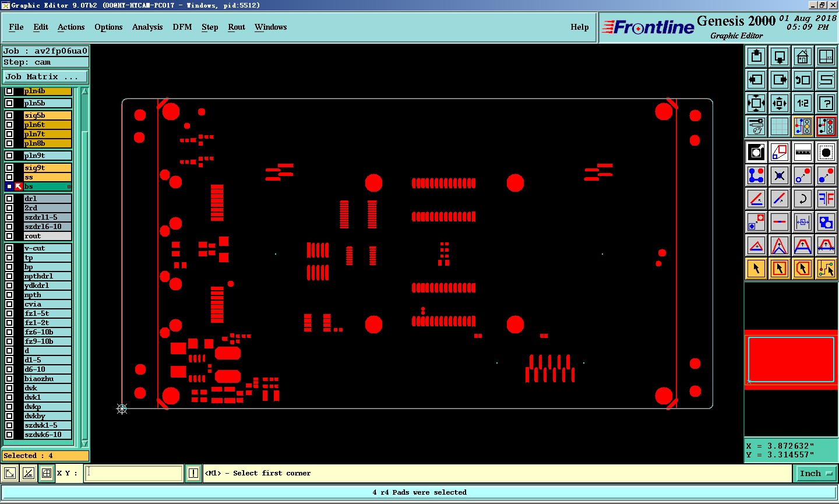Image resolution: width=839 pixels, height=504 pixels.
Task: Click the Job Matrix ... button
Action: click(45, 76)
